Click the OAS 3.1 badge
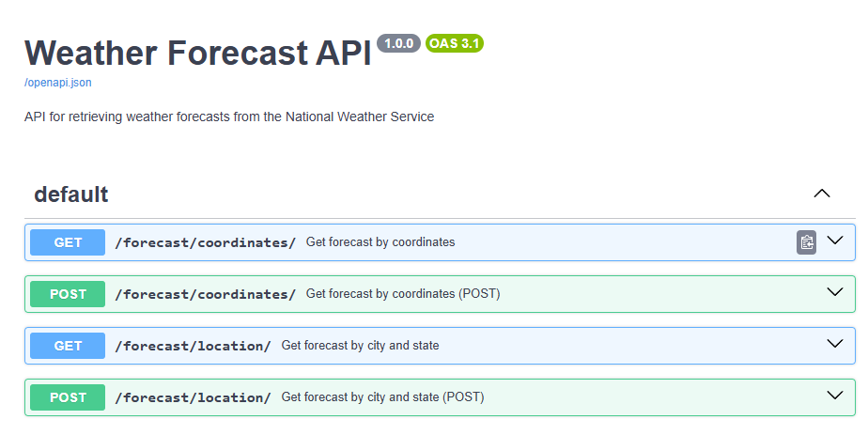The height and width of the screenshot is (435, 868). (455, 43)
